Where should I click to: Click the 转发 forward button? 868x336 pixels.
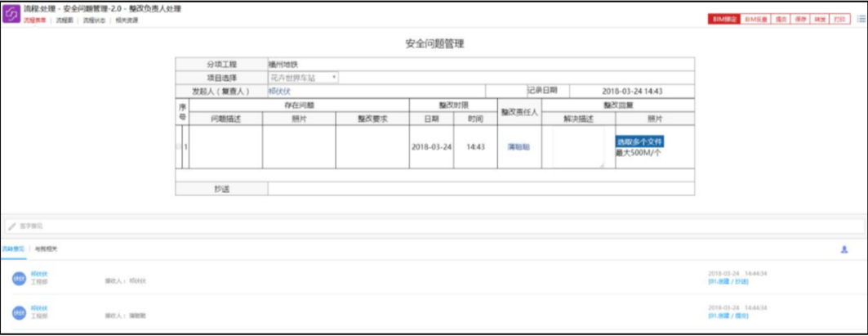point(819,19)
